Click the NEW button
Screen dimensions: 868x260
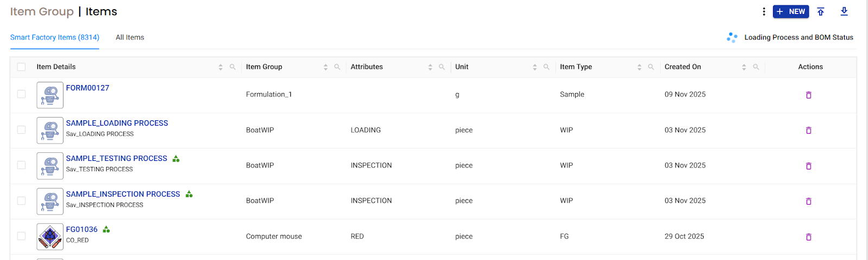coord(790,11)
